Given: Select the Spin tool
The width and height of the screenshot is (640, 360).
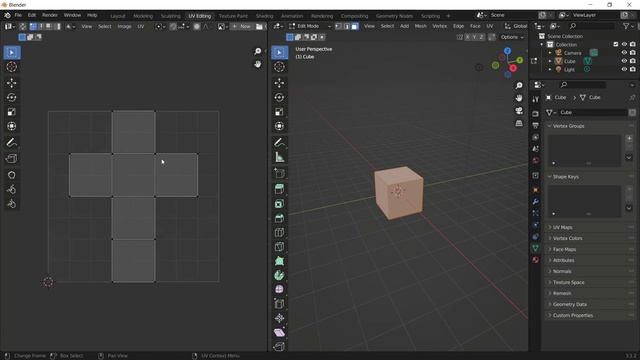Looking at the screenshot, I should (279, 275).
